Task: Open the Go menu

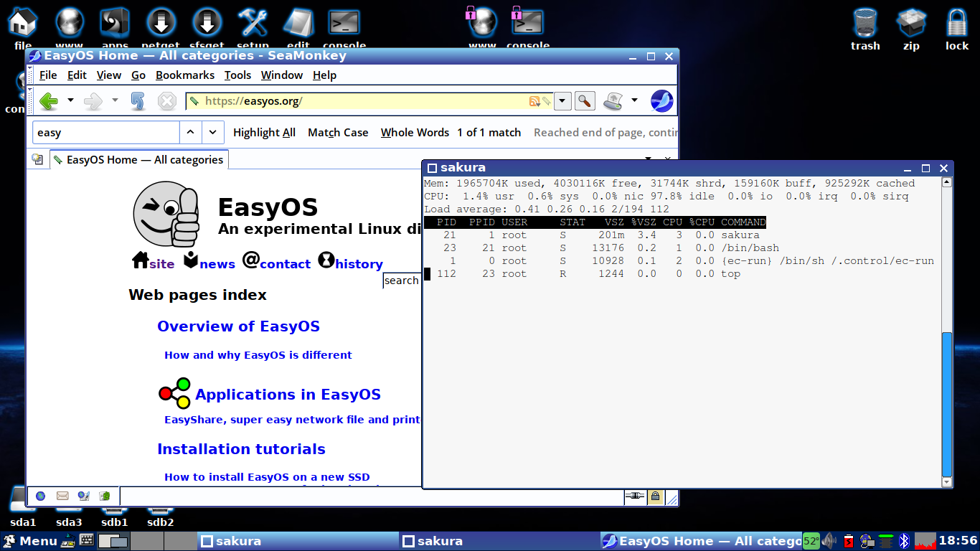Action: [138, 75]
